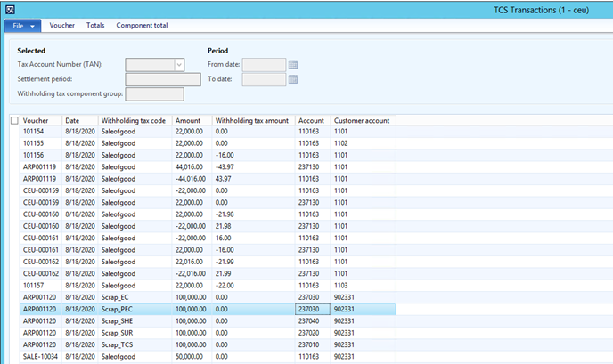Viewport: 613px width, 364px height.
Task: Click the -44,016.00 amount cell
Action: (192, 179)
